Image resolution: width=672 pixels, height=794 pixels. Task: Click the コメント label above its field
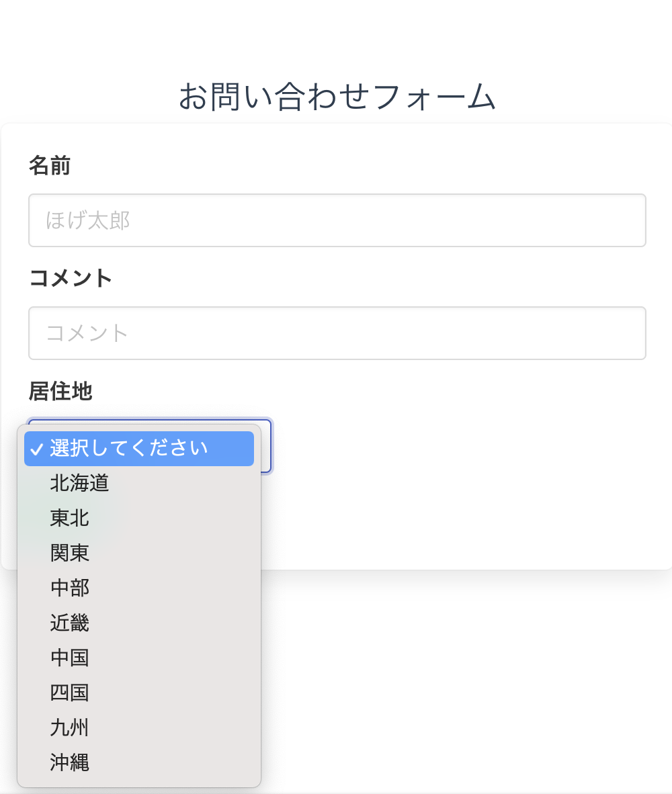[x=71, y=278]
